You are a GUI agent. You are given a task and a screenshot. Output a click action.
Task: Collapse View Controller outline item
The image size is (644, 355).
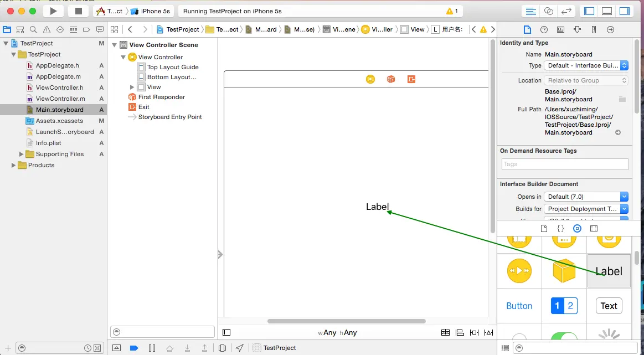tap(123, 57)
